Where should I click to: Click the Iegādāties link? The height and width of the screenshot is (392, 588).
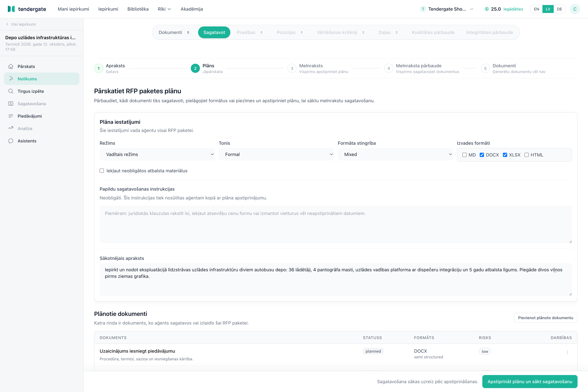click(x=513, y=9)
